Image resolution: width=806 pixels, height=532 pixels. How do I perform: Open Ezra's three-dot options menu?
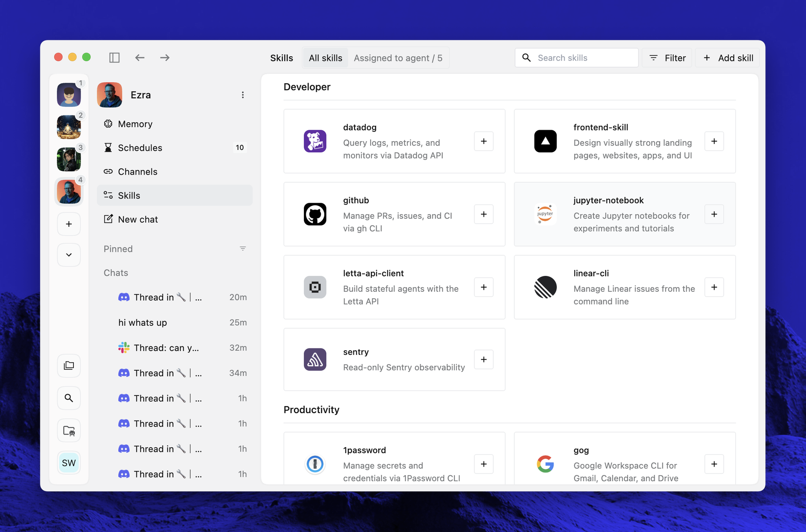tap(243, 95)
